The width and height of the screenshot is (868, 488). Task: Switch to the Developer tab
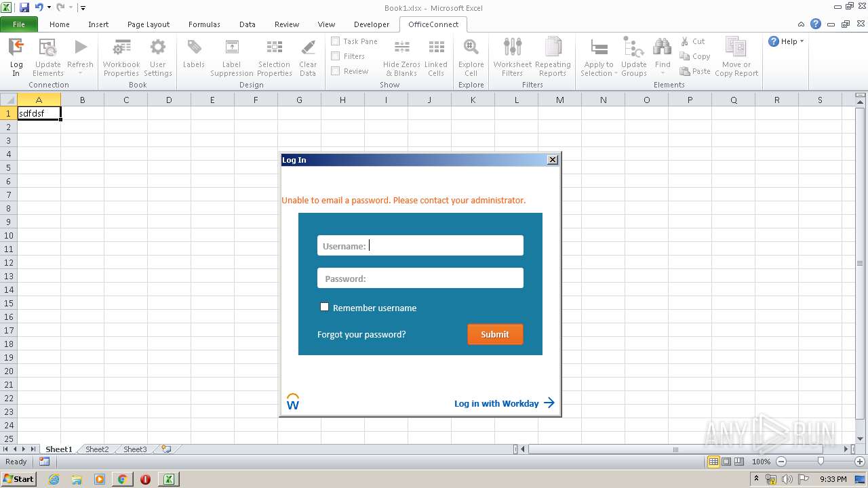(x=372, y=24)
